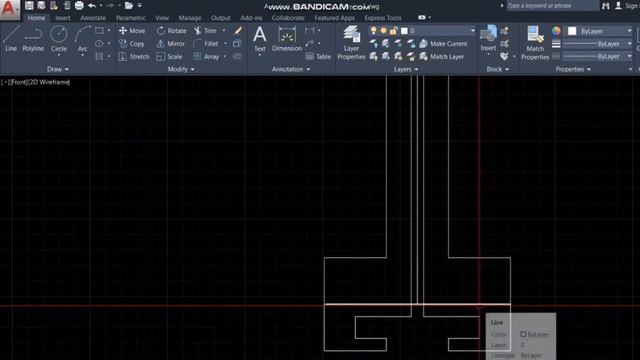The height and width of the screenshot is (360, 640).
Task: Switch to the Parametric ribbon tab
Action: pos(131,18)
